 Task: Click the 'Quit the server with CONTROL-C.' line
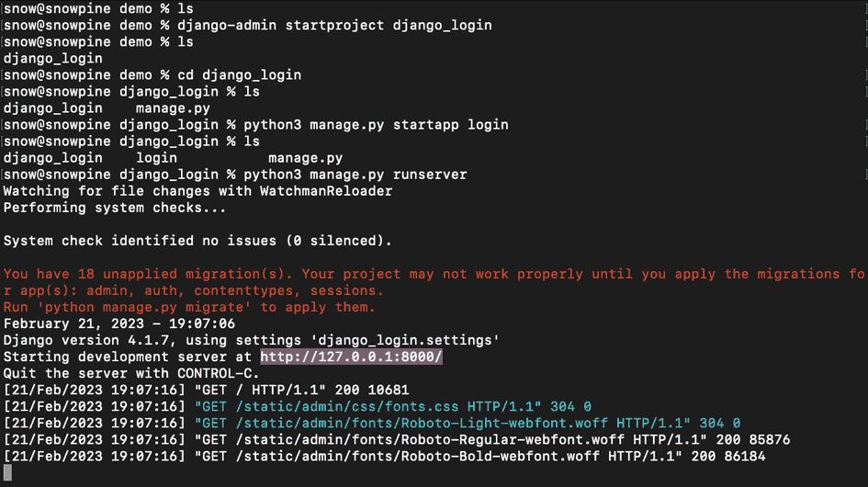131,373
